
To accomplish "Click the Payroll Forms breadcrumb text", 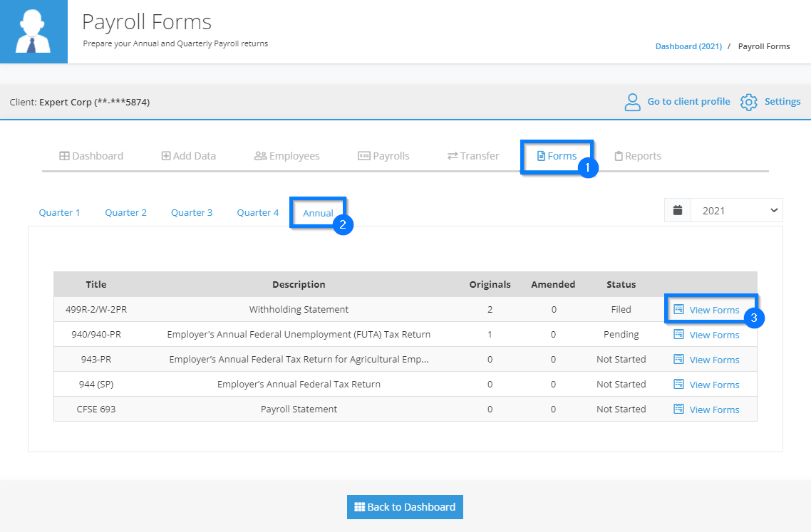I will tap(764, 46).
